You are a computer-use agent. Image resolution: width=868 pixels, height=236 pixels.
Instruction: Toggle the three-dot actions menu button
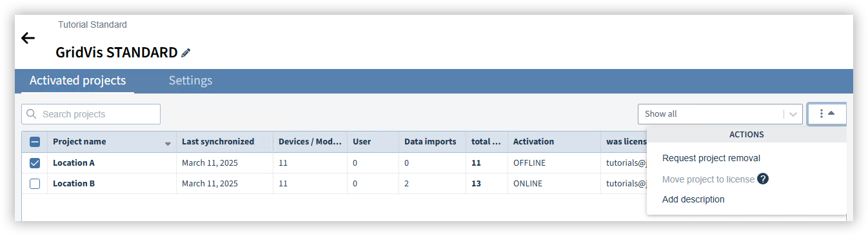[x=827, y=113]
